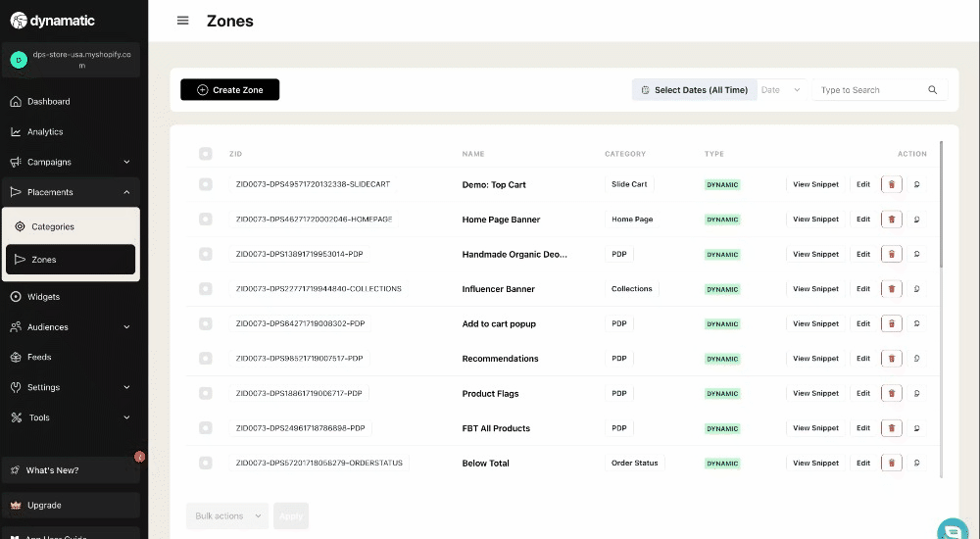Screen dimensions: 980x539
Task: Delete the Product Flags zone
Action: [891, 394]
